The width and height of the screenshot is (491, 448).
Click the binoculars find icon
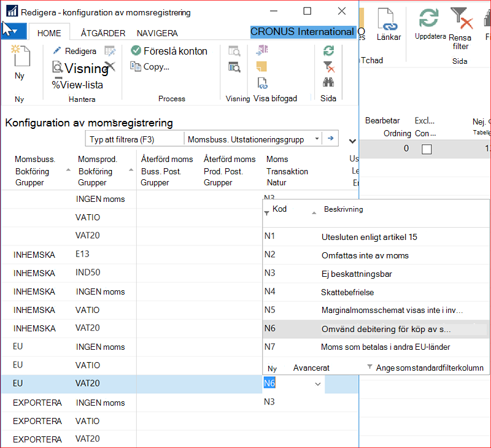point(328,82)
